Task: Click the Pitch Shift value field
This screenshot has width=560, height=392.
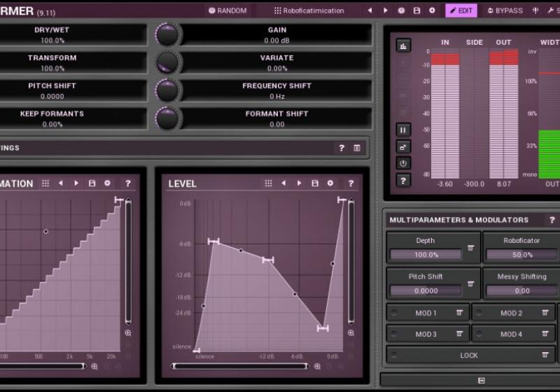Action: pos(52,97)
